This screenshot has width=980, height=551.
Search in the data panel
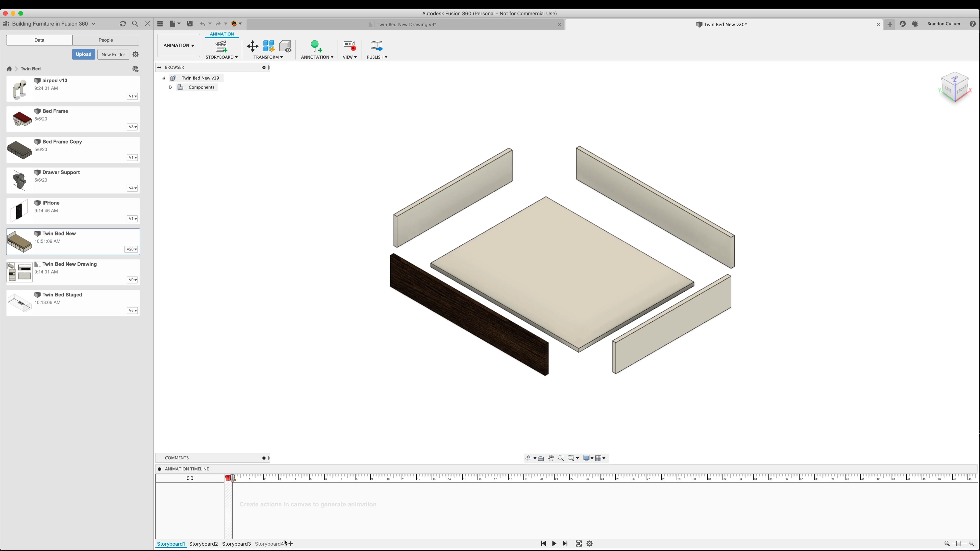click(x=135, y=24)
